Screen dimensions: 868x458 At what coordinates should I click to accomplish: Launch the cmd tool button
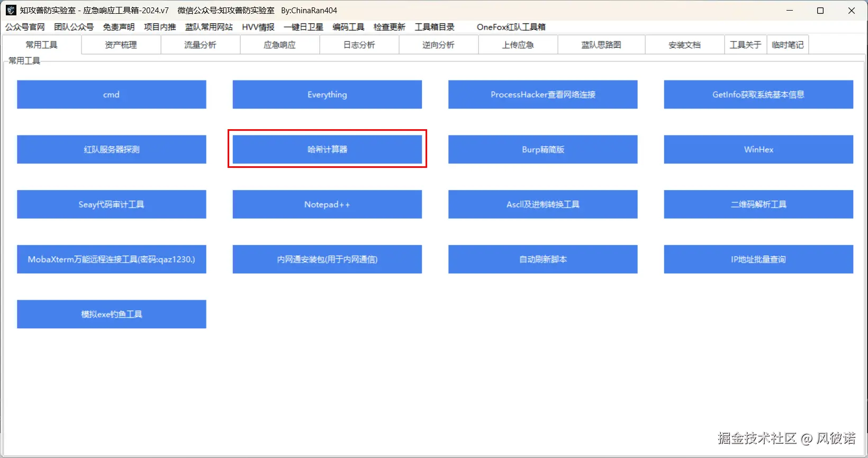coord(112,94)
